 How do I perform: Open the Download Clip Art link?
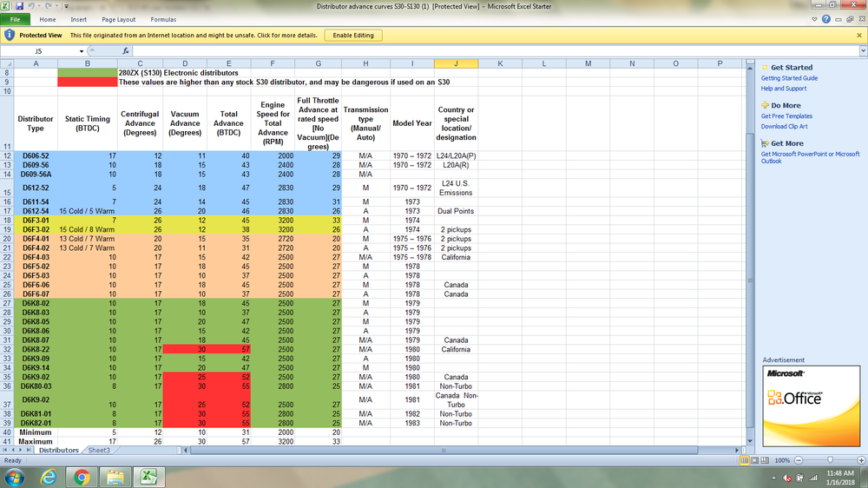coord(784,126)
